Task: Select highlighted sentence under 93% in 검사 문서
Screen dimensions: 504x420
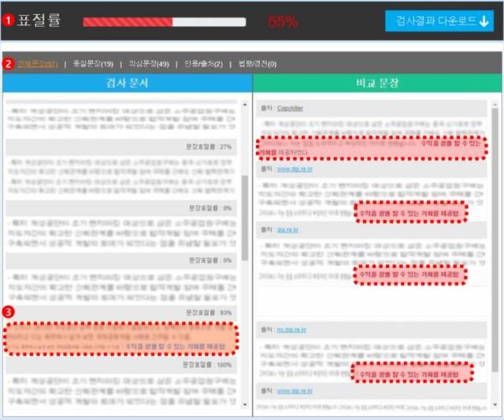Action: 121,339
